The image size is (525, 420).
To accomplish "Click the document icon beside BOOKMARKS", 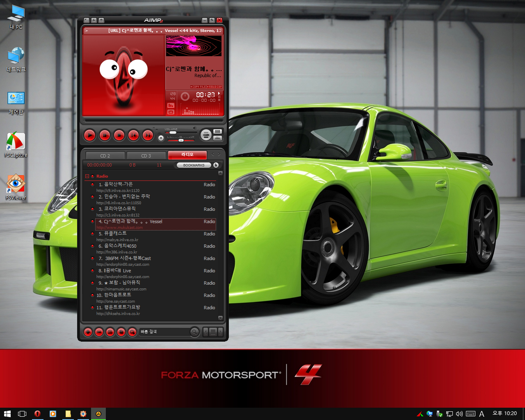I will tap(216, 165).
